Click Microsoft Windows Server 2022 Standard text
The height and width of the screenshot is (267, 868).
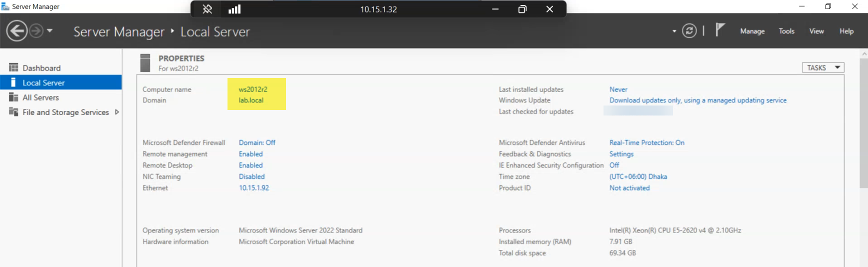point(300,230)
